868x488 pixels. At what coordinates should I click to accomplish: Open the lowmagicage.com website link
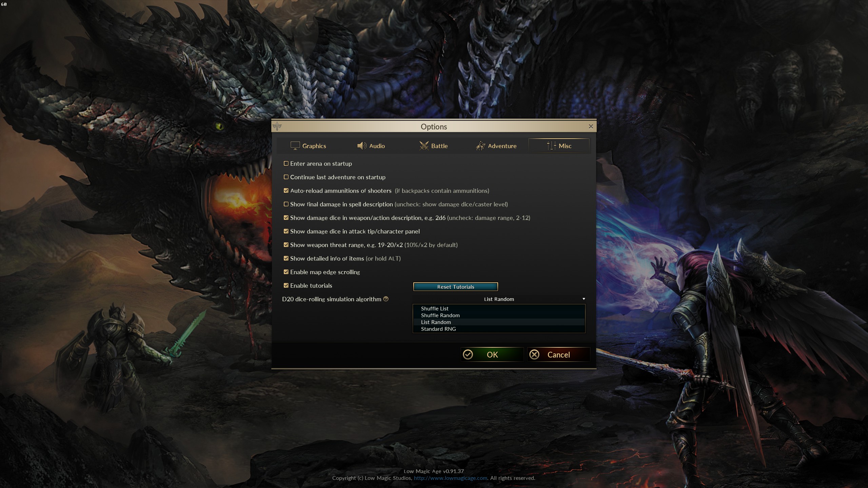450,478
